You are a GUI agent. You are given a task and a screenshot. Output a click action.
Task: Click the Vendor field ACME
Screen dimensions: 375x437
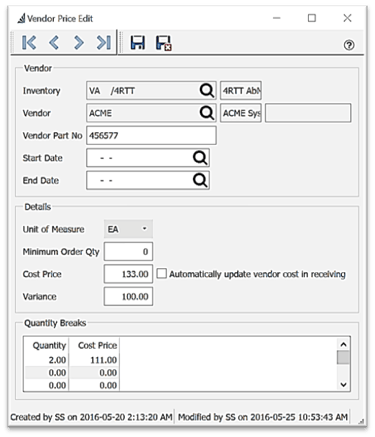coord(151,113)
